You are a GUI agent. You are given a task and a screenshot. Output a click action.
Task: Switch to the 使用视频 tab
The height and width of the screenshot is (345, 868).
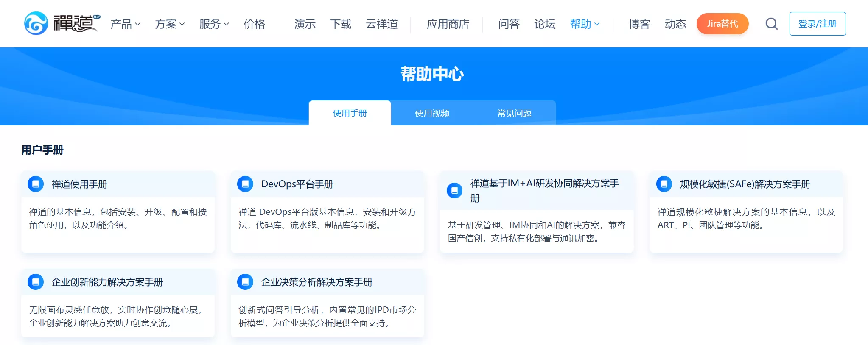point(432,113)
